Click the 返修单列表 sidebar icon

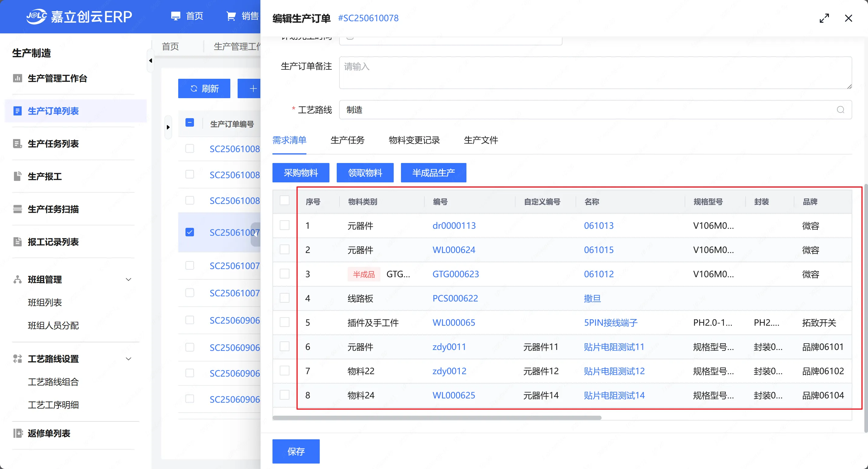(x=17, y=433)
